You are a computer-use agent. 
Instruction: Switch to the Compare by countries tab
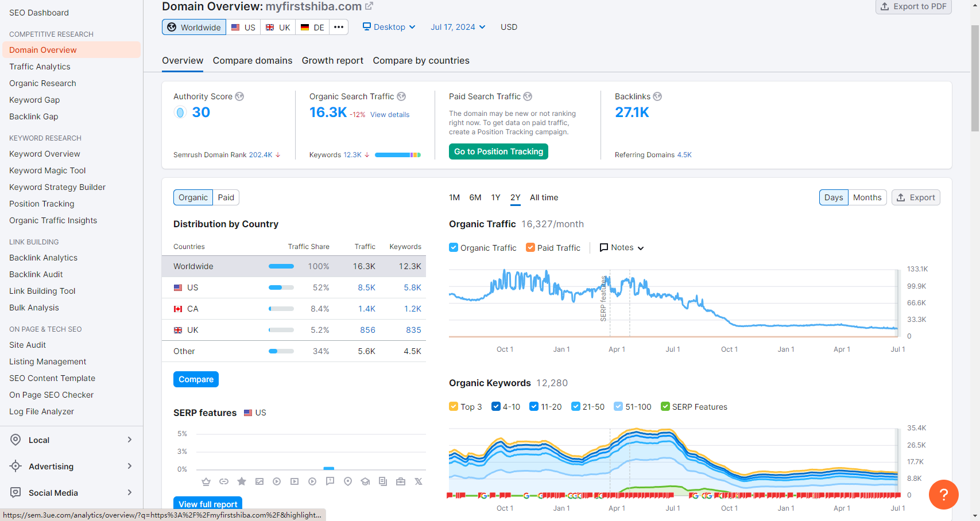[421, 60]
